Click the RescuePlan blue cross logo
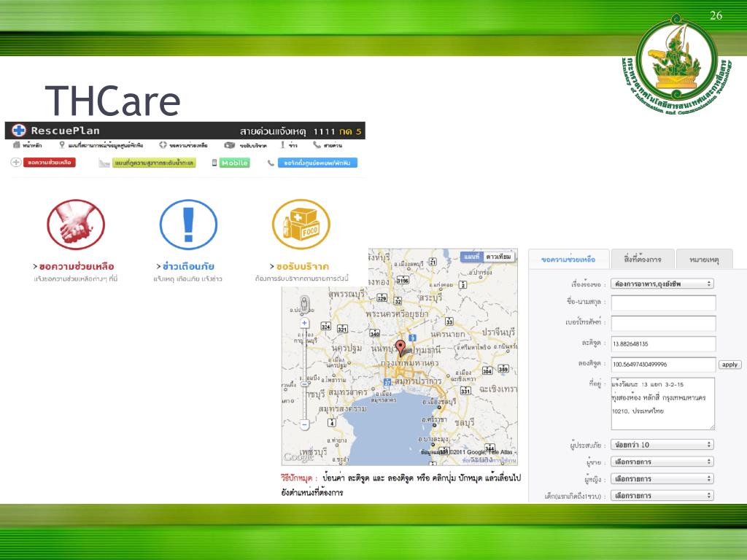 point(18,131)
